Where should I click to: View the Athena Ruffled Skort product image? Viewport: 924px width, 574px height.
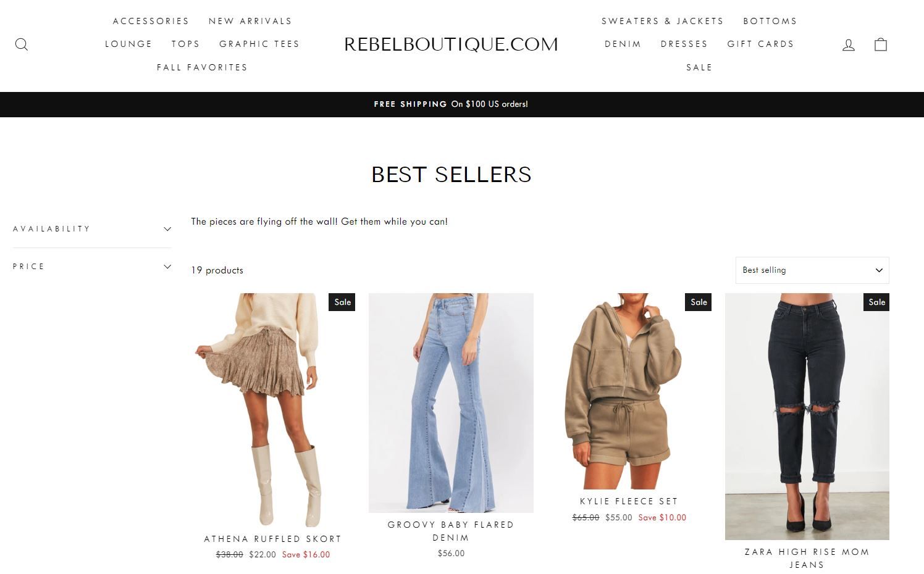tap(273, 410)
